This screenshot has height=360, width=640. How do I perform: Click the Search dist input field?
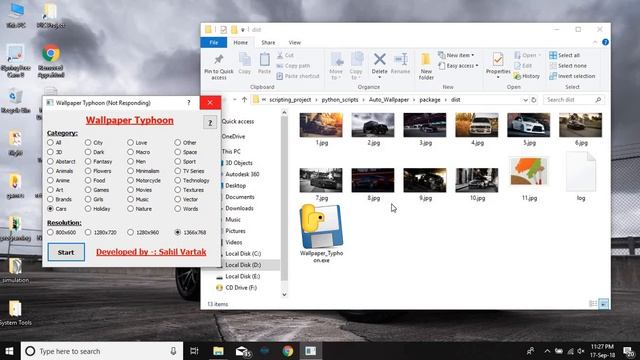[x=573, y=100]
